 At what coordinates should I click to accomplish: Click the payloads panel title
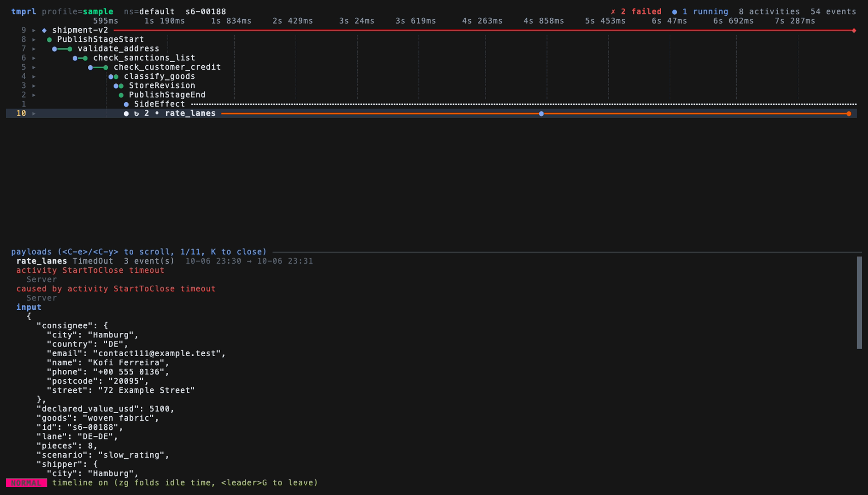[x=139, y=252]
